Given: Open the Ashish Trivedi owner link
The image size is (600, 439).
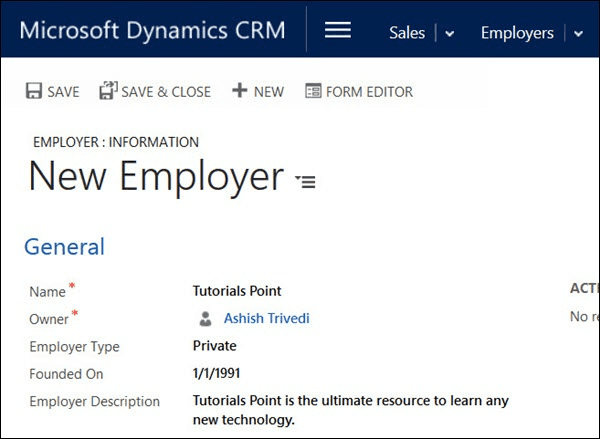Looking at the screenshot, I should pos(267,319).
